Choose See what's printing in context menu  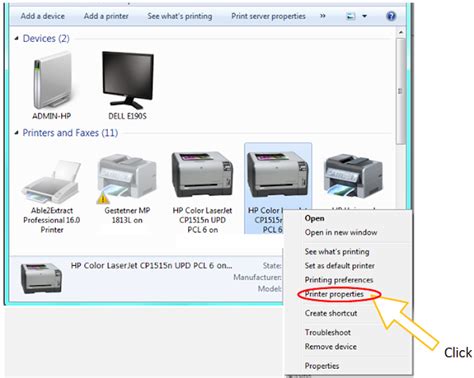(337, 252)
